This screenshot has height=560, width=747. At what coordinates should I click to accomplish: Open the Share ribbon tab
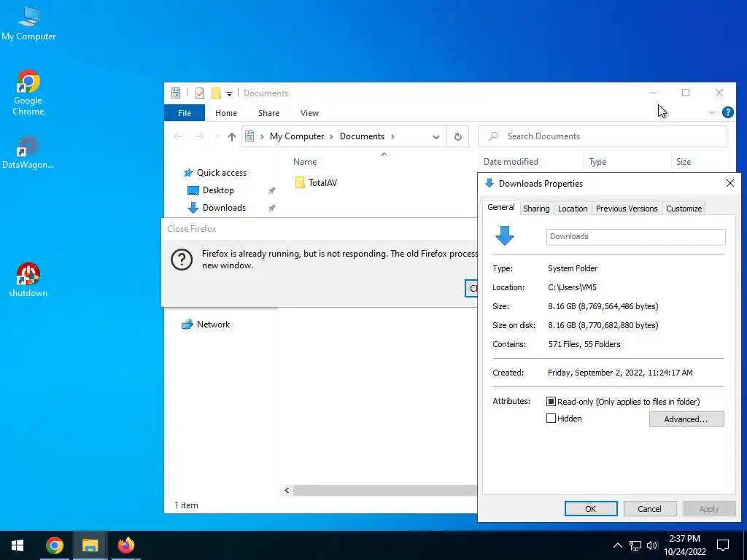click(268, 113)
